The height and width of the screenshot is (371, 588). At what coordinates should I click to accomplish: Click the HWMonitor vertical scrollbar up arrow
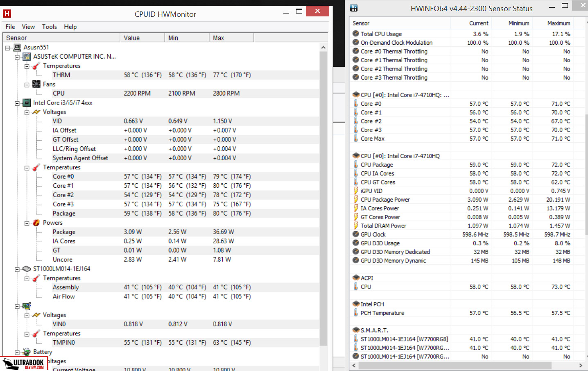(323, 47)
